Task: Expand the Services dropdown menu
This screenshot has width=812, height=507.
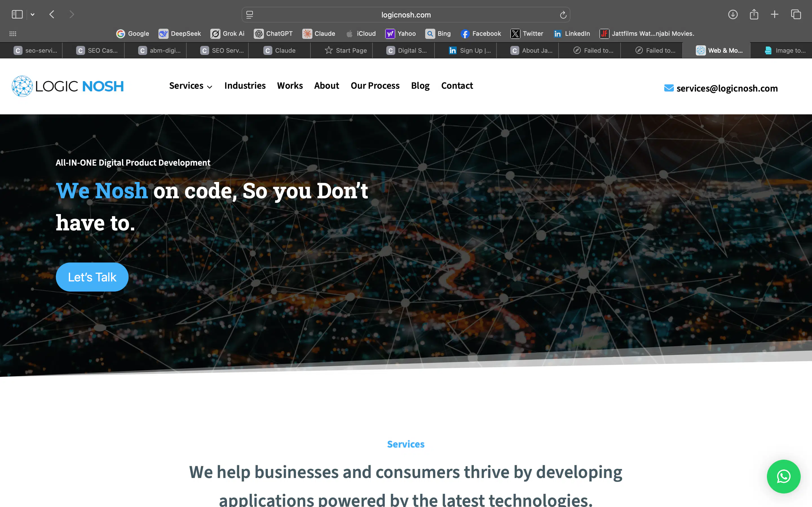Action: click(x=190, y=86)
